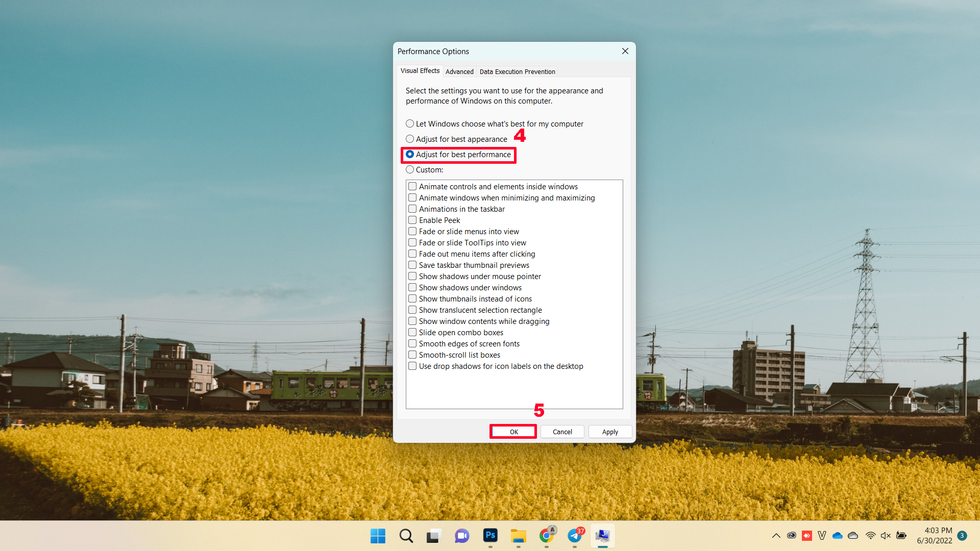
Task: Select the Custom radio option
Action: click(x=424, y=170)
